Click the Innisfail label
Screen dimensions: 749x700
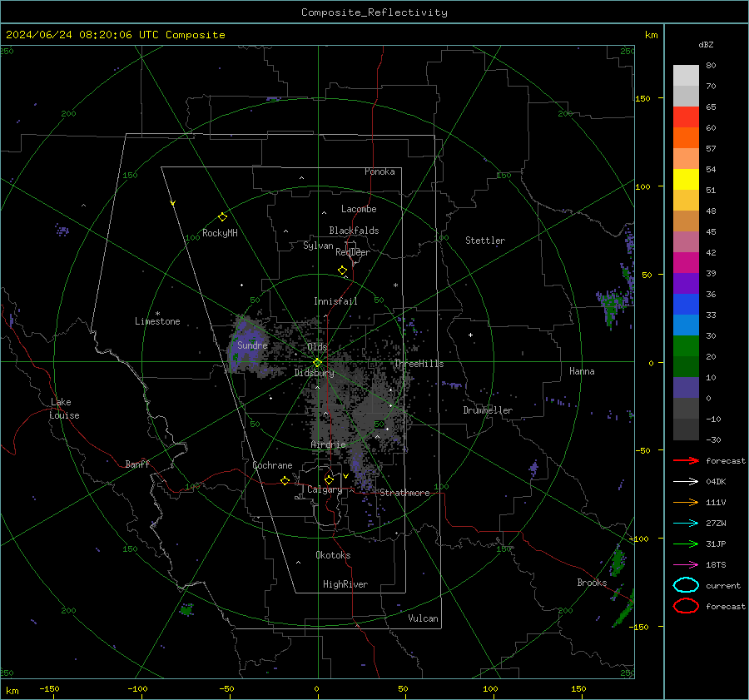[335, 301]
